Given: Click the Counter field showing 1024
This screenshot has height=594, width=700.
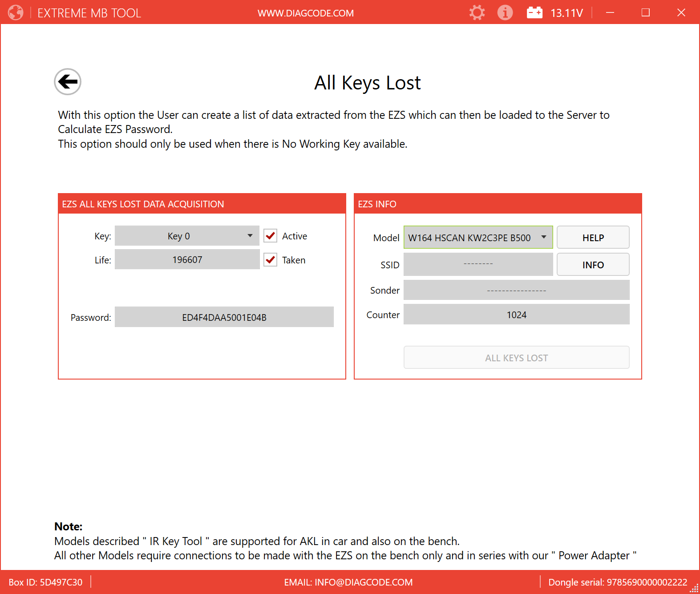Looking at the screenshot, I should pos(516,315).
